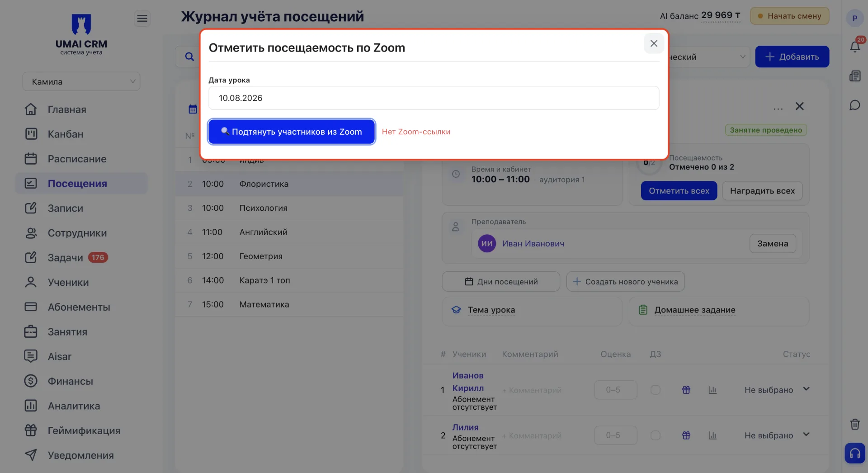This screenshot has height=473, width=868.
Task: Toggle the sidebar hamburger menu
Action: coord(142,19)
